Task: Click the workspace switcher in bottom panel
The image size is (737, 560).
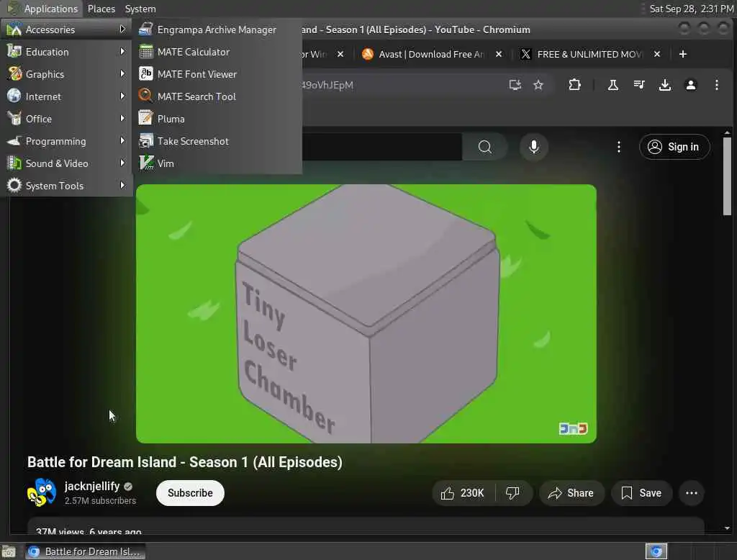Action: pyautogui.click(x=656, y=551)
